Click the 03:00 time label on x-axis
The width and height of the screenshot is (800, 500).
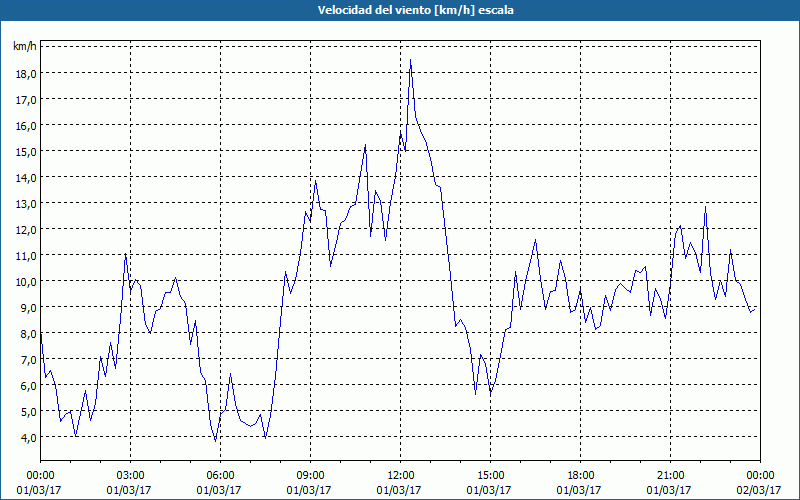pos(130,476)
